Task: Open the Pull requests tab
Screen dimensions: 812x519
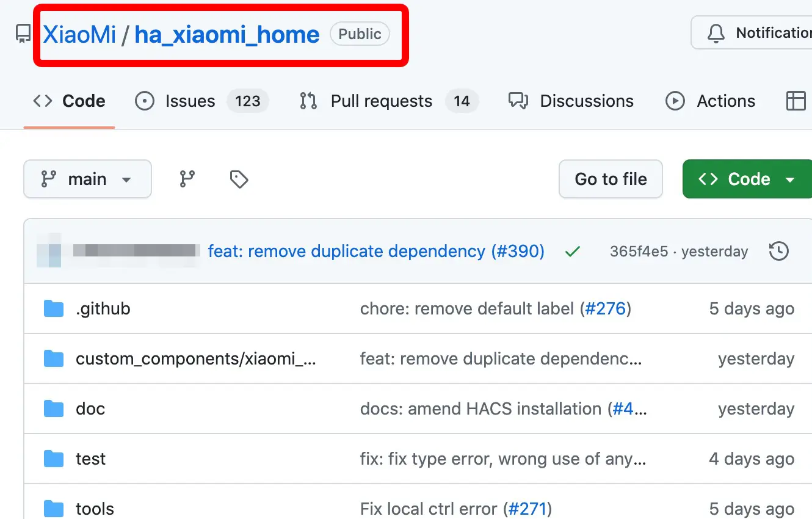Action: pyautogui.click(x=381, y=101)
